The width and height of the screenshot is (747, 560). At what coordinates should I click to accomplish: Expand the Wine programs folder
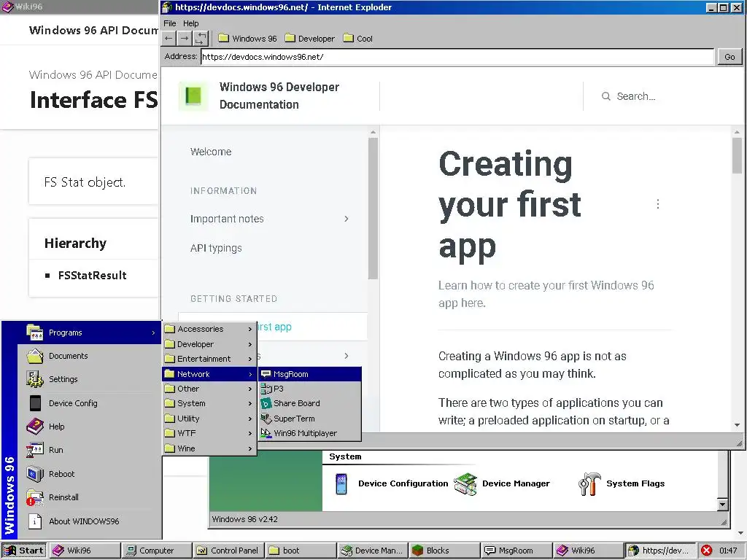pyautogui.click(x=209, y=448)
